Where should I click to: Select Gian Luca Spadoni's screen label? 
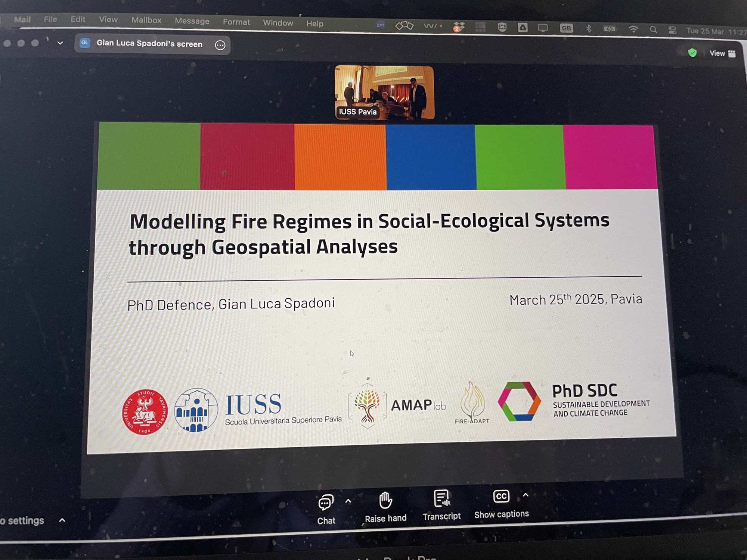pyautogui.click(x=149, y=44)
